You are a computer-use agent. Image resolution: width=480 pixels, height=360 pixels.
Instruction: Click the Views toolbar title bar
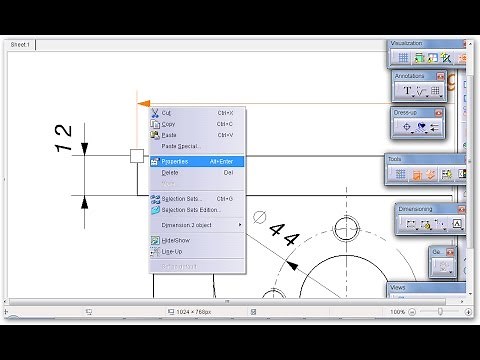point(427,287)
